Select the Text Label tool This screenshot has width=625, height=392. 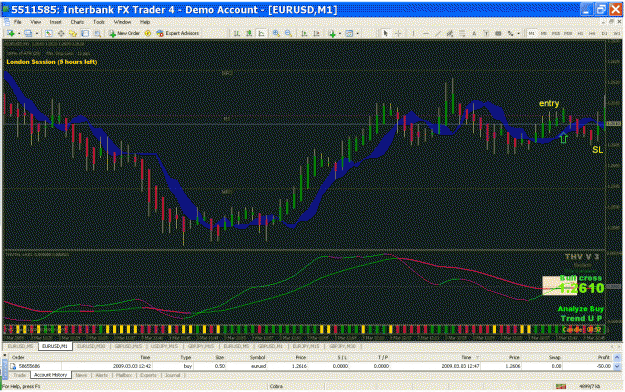point(486,33)
